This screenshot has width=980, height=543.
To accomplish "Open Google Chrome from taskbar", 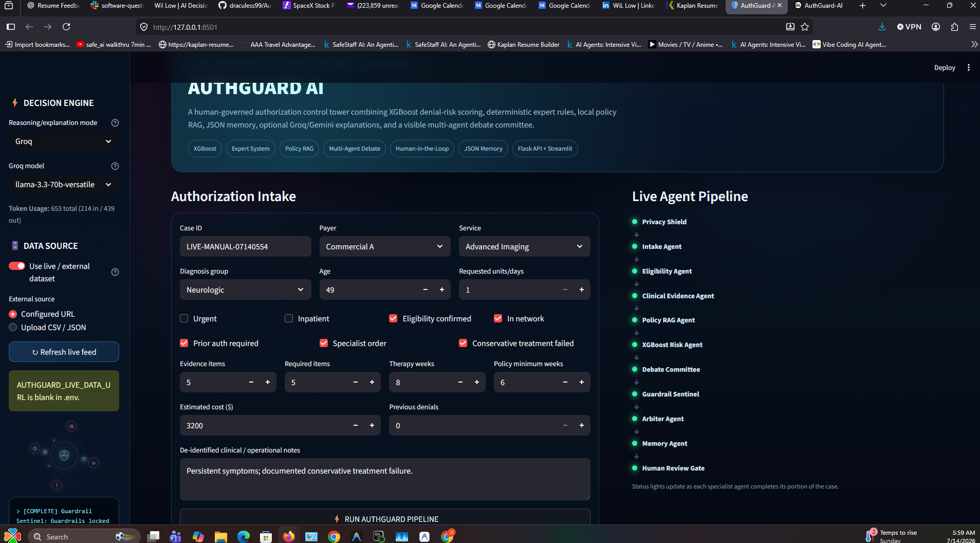I will 334,536.
